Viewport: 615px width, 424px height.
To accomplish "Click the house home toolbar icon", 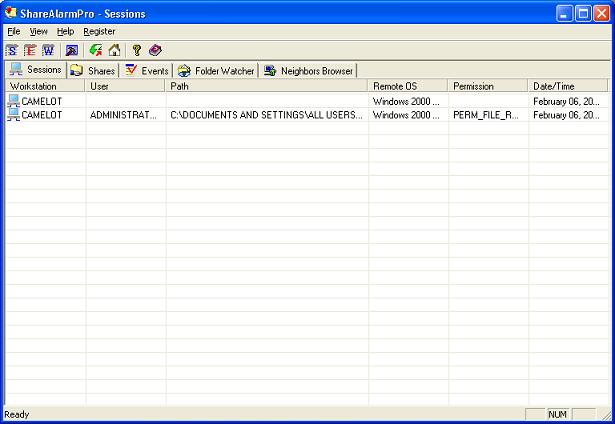I will pos(114,50).
